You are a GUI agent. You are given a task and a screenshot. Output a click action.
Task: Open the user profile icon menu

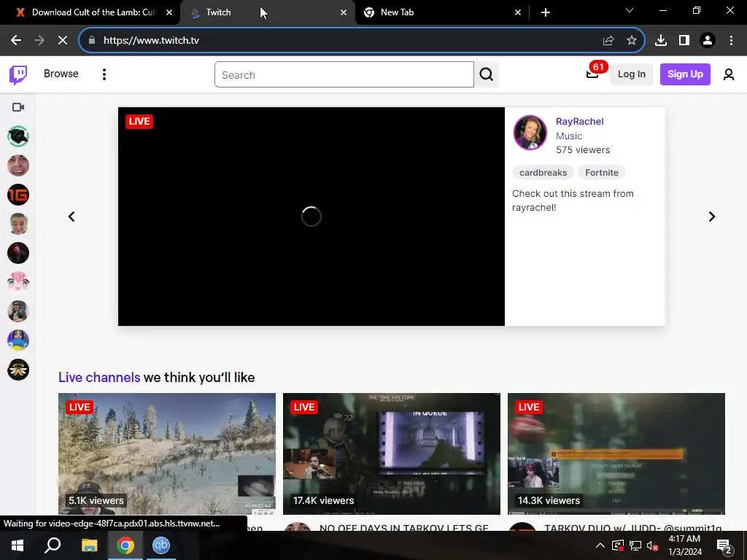click(x=729, y=74)
